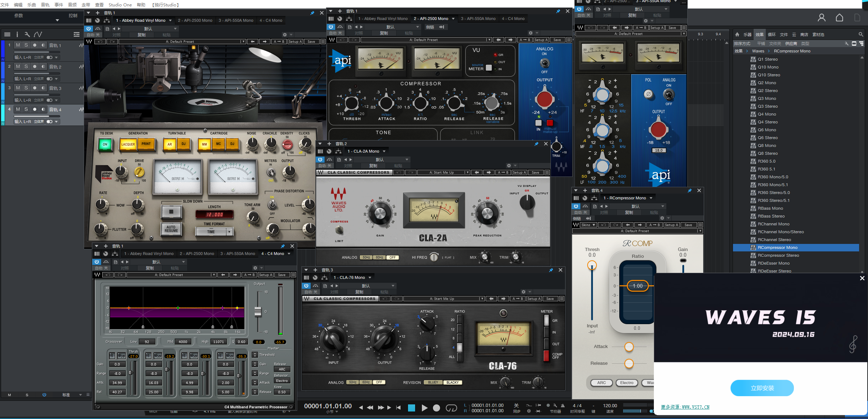Click the undo arrow on the API-2500 header
This screenshot has width=868, height=419.
(x=342, y=40)
